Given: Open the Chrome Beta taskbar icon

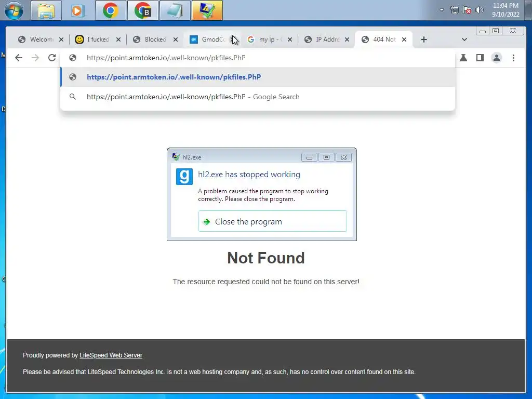Looking at the screenshot, I should (142, 10).
